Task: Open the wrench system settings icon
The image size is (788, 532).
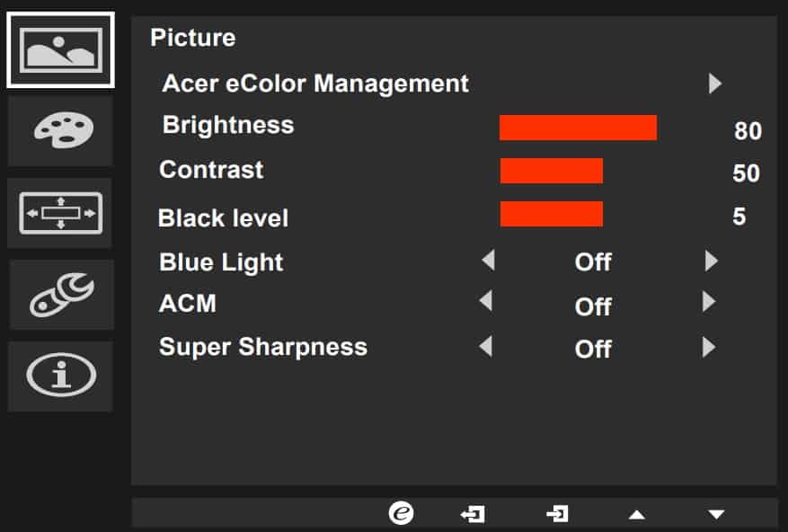Action: click(x=60, y=295)
